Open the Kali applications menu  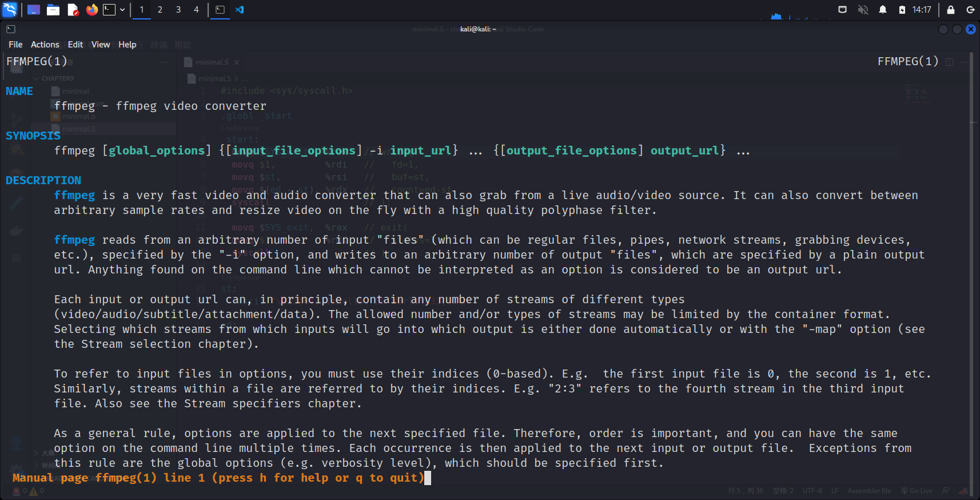coord(10,10)
